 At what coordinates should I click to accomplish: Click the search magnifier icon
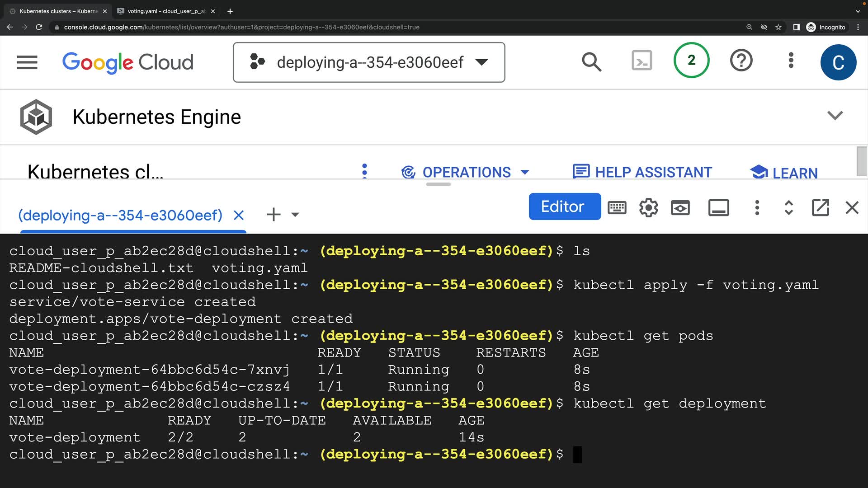point(591,62)
